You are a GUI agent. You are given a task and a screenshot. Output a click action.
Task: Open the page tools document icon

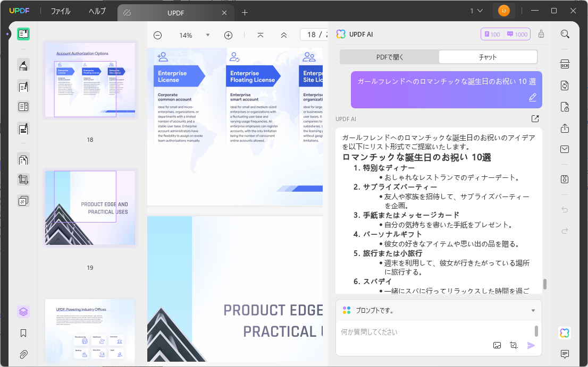(23, 160)
